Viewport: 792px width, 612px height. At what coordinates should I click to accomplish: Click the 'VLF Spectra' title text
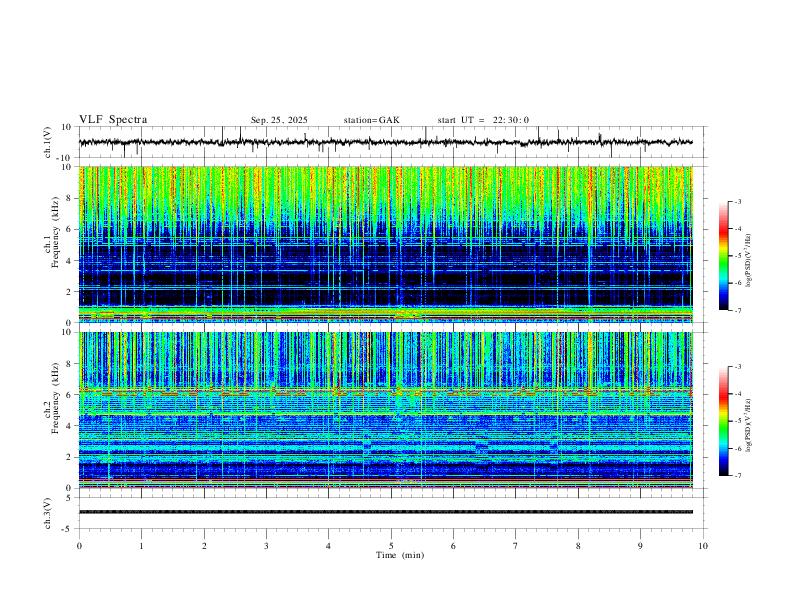pyautogui.click(x=113, y=120)
